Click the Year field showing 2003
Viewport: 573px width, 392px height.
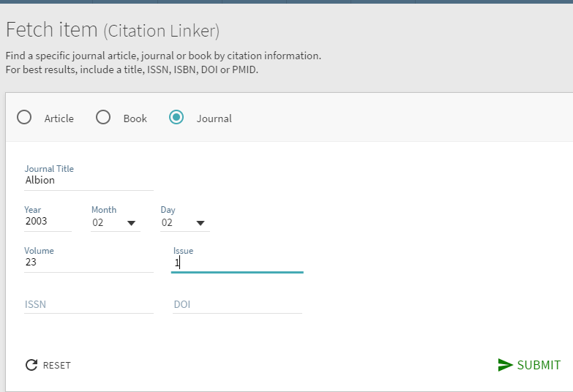pyautogui.click(x=47, y=222)
